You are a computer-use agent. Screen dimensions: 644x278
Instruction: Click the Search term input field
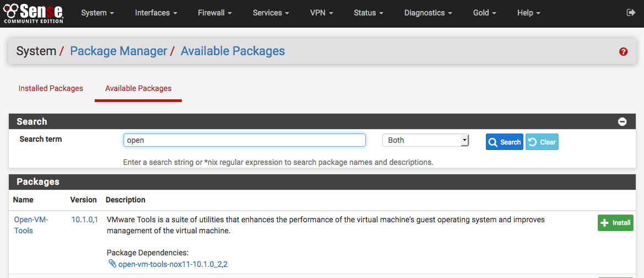click(244, 140)
